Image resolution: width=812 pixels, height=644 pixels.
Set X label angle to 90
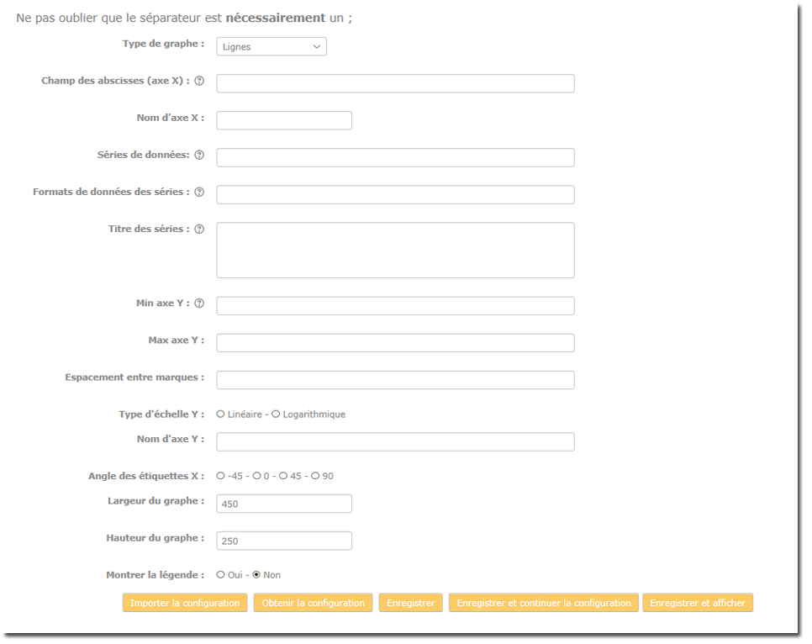point(315,476)
